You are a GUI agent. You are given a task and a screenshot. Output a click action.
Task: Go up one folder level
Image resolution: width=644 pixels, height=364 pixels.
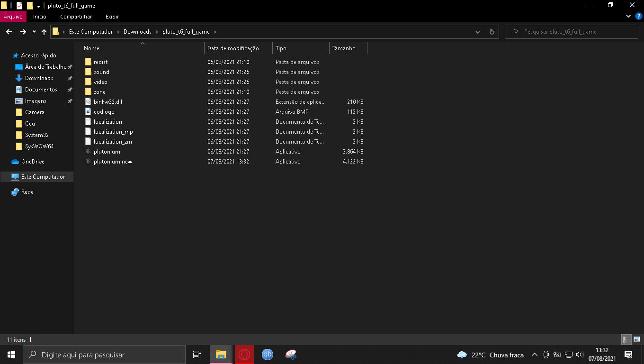[44, 32]
